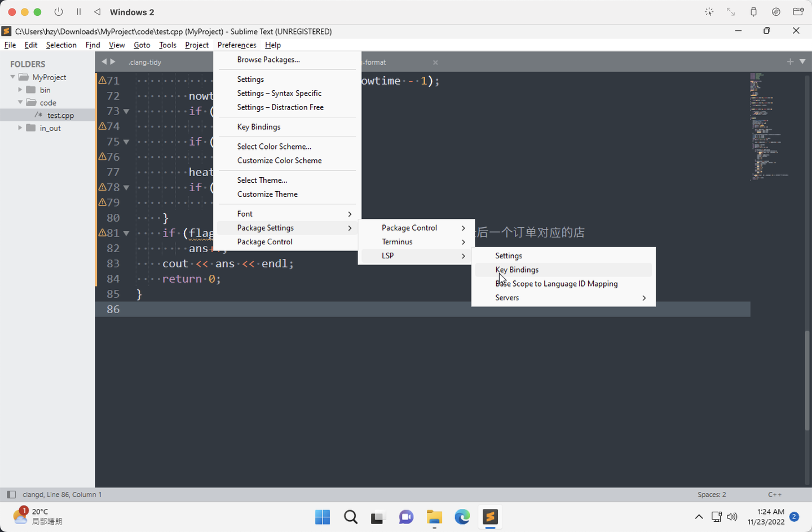Expand the in_out folder
The image size is (812, 532).
[20, 128]
